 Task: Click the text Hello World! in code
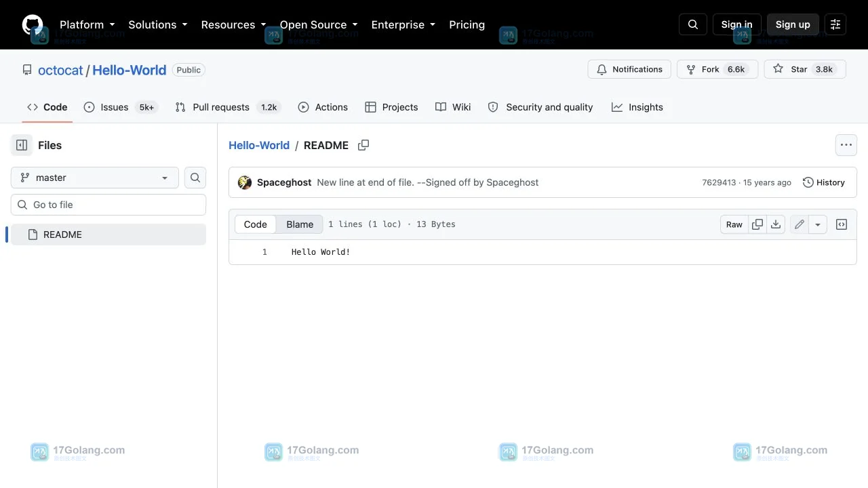tap(321, 252)
